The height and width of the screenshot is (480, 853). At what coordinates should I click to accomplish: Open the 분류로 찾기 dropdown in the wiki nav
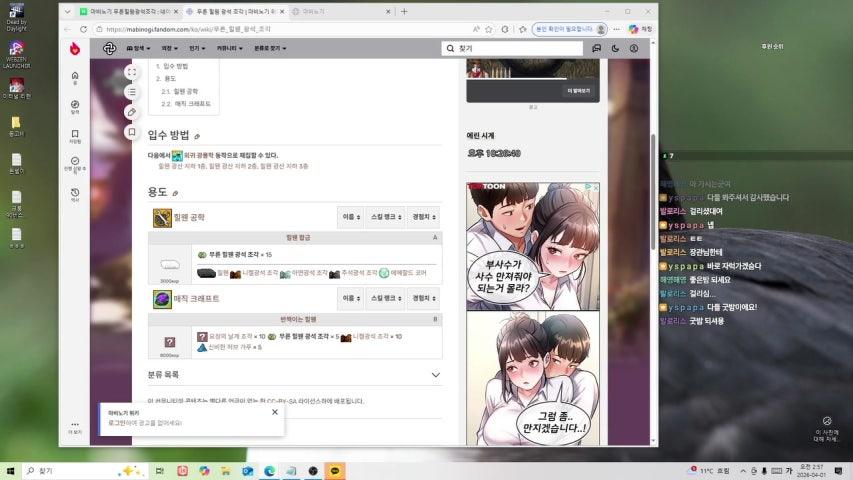(x=270, y=48)
